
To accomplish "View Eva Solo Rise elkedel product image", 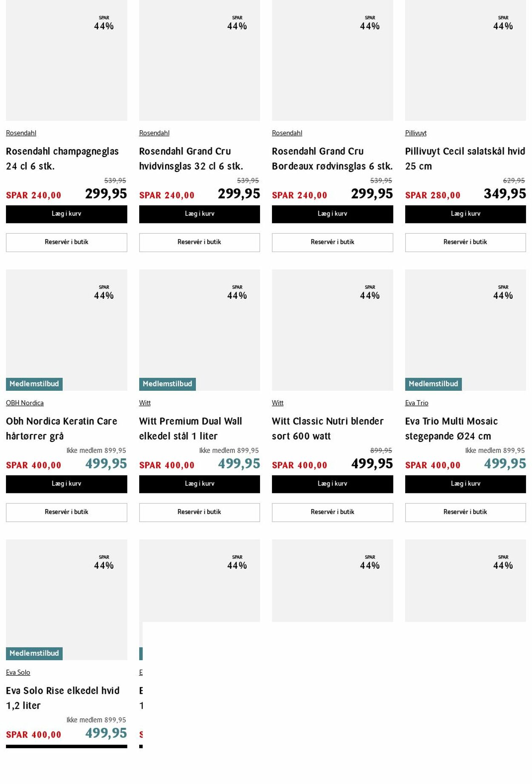I will click(66, 600).
